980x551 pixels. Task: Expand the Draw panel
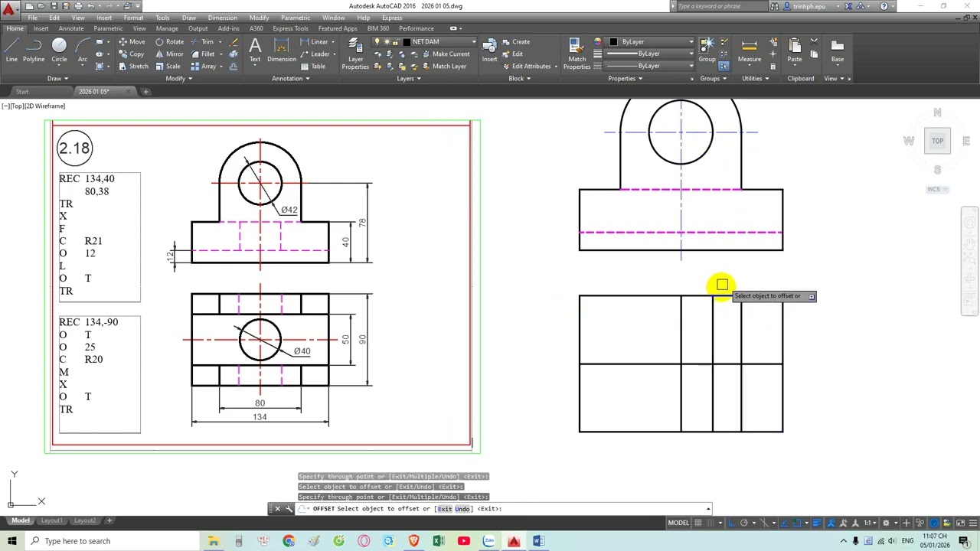coord(57,78)
